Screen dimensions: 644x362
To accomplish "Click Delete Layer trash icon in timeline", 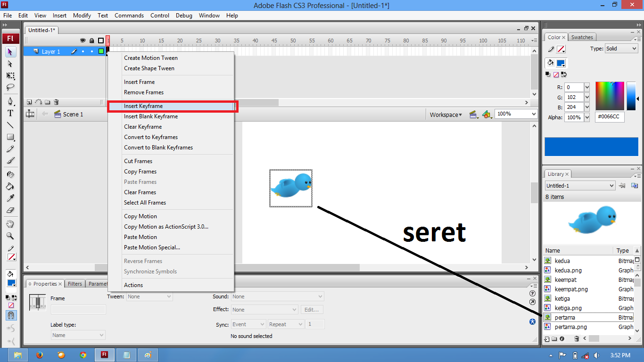I will coord(56,102).
